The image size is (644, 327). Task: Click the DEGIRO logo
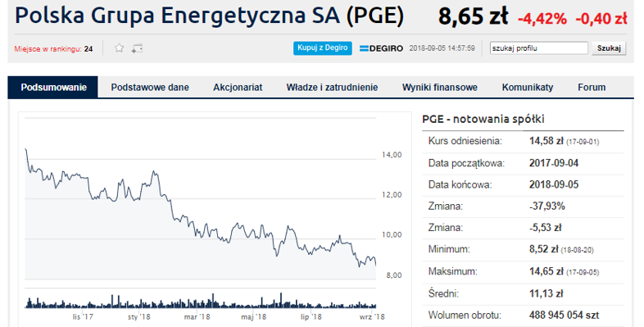tap(381, 48)
